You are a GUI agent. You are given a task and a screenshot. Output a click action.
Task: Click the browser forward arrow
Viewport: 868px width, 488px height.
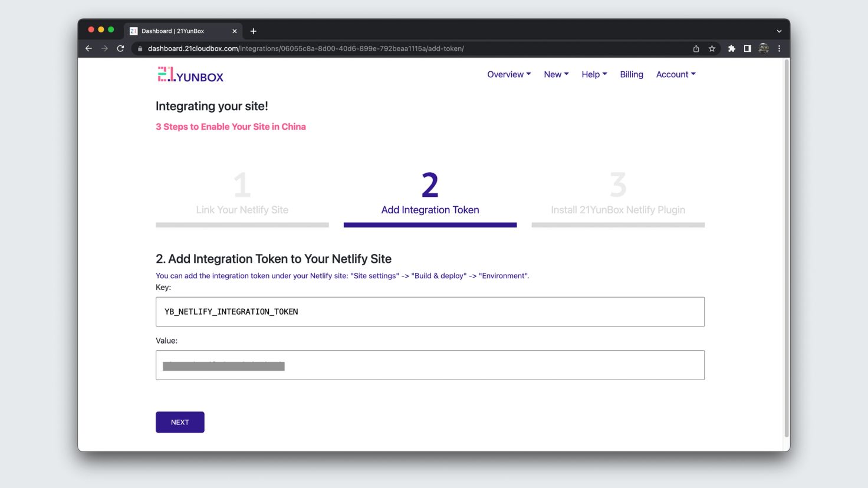point(104,48)
